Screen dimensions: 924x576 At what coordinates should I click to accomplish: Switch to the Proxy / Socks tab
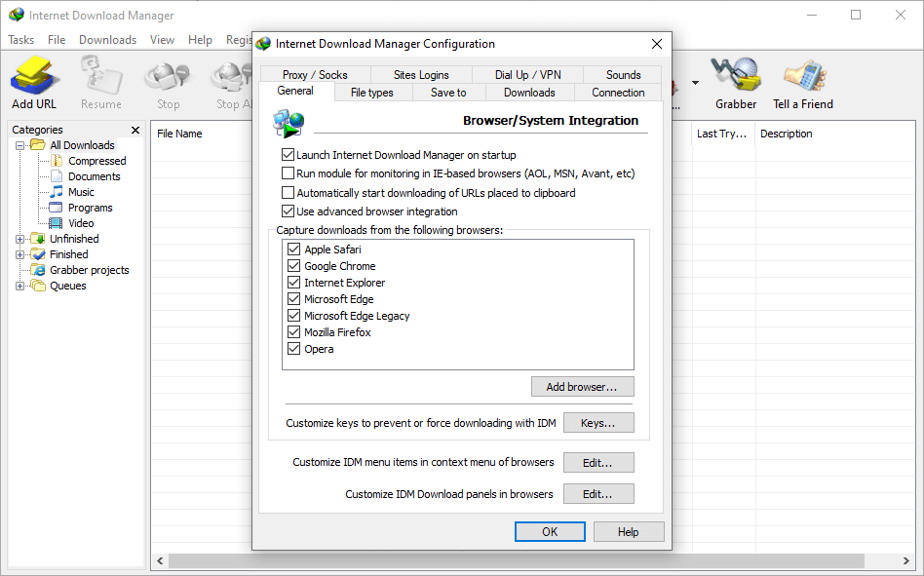coord(315,75)
